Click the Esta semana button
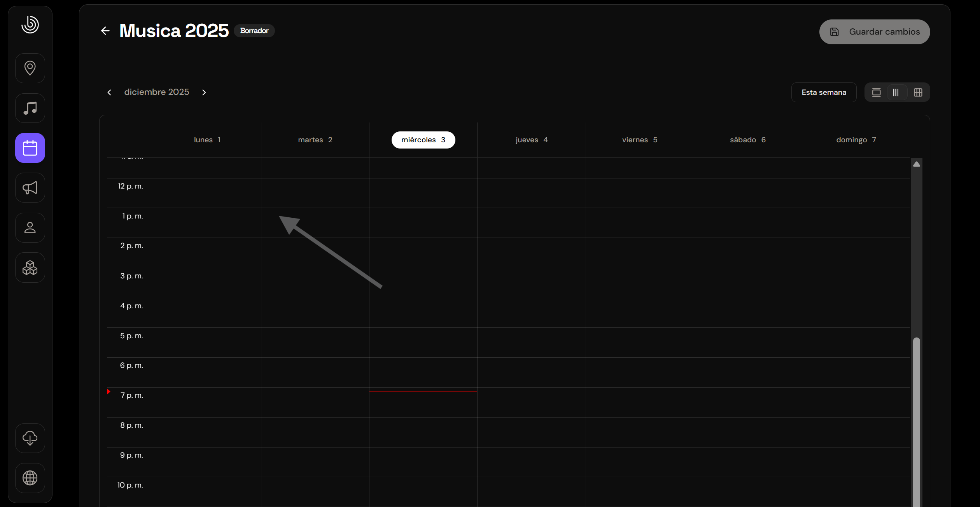 click(824, 93)
